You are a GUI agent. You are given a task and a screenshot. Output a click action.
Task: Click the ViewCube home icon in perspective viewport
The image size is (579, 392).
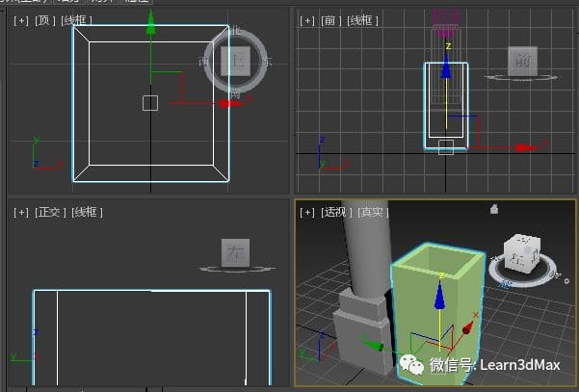[494, 209]
